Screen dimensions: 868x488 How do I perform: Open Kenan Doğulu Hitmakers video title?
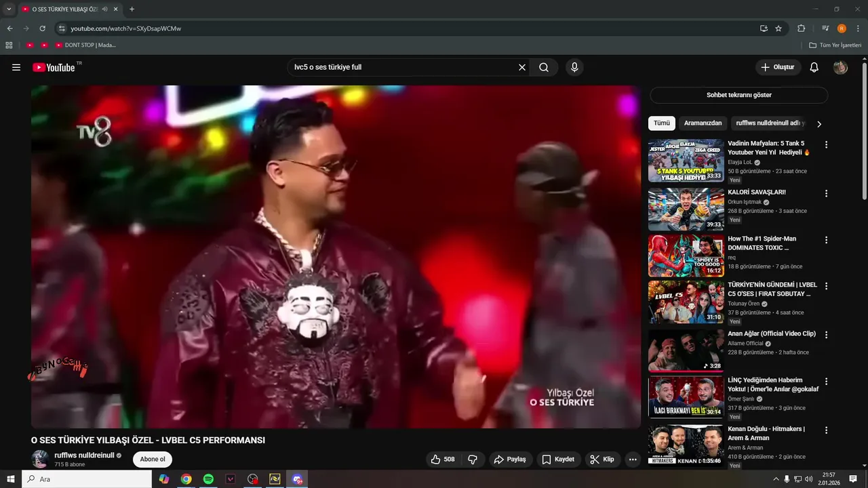pos(766,434)
